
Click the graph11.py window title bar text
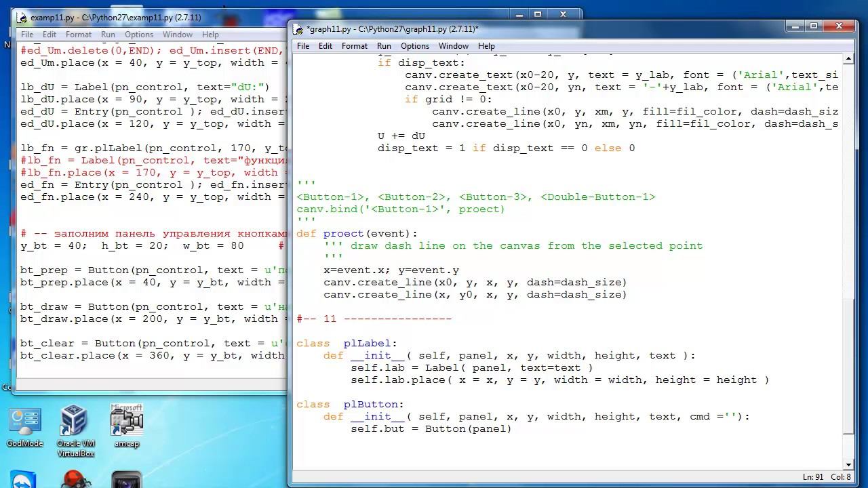pos(393,29)
